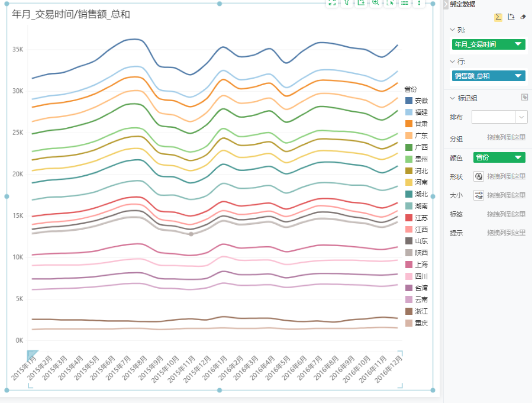This screenshot has width=532, height=403.
Task: Click the 广东 legend color swatch
Action: [409, 136]
